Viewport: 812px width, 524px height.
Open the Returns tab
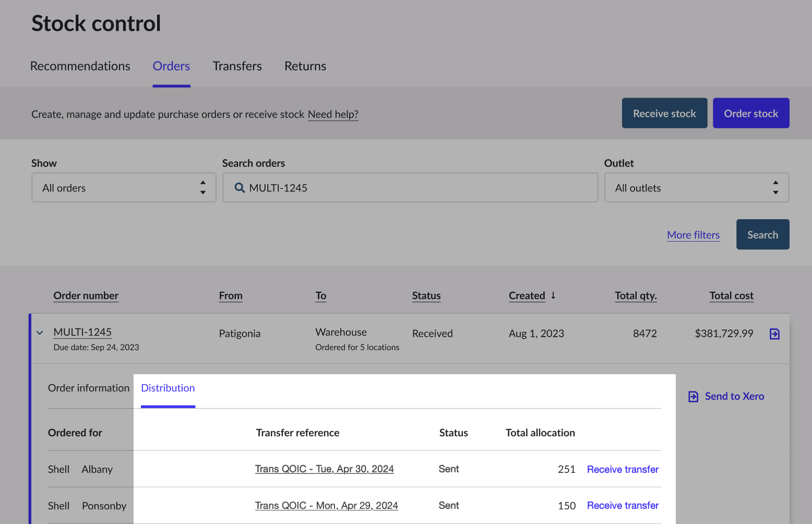[x=305, y=66]
